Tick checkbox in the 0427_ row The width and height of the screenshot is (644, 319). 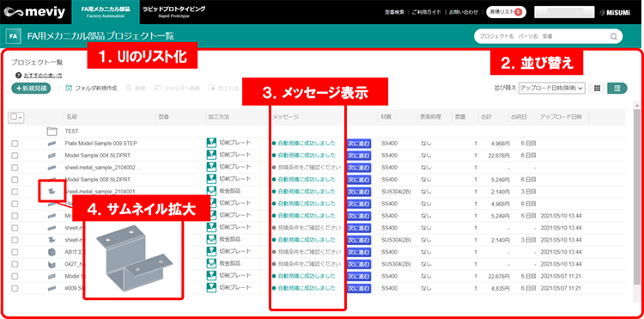(15, 263)
